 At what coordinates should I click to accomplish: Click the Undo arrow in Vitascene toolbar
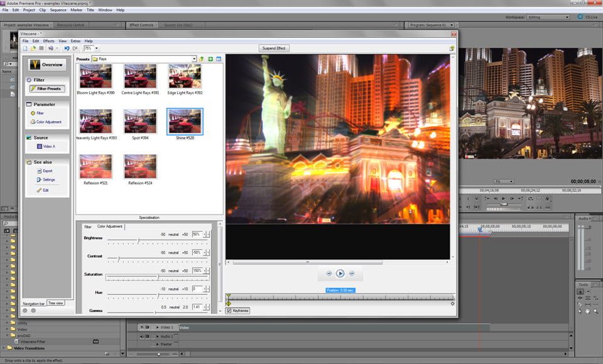pyautogui.click(x=67, y=48)
